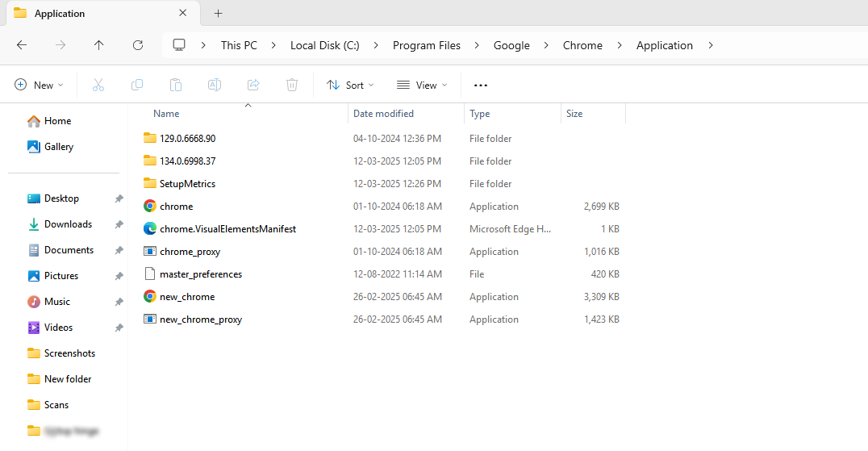Click the Rename icon in toolbar
Image resolution: width=868 pixels, height=451 pixels.
215,85
